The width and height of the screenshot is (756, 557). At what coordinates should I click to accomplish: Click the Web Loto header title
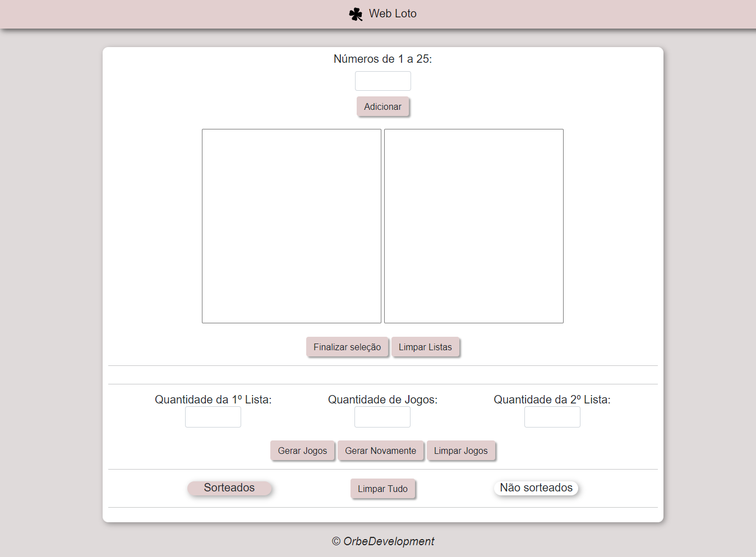pyautogui.click(x=393, y=13)
